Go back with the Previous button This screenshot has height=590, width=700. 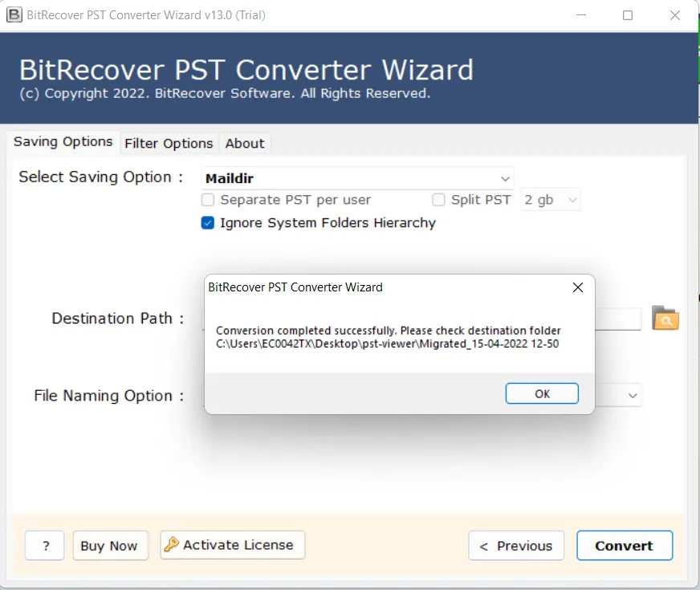click(x=516, y=545)
